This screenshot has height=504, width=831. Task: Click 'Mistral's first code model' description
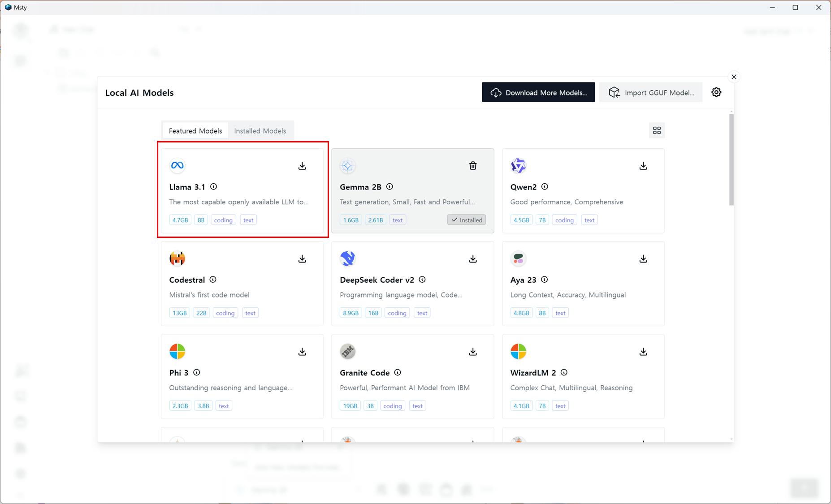[209, 295]
